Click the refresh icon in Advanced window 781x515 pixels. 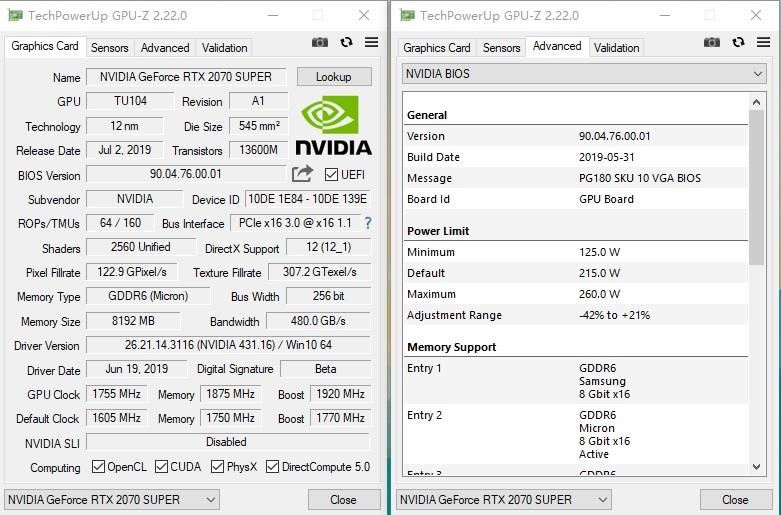738,42
